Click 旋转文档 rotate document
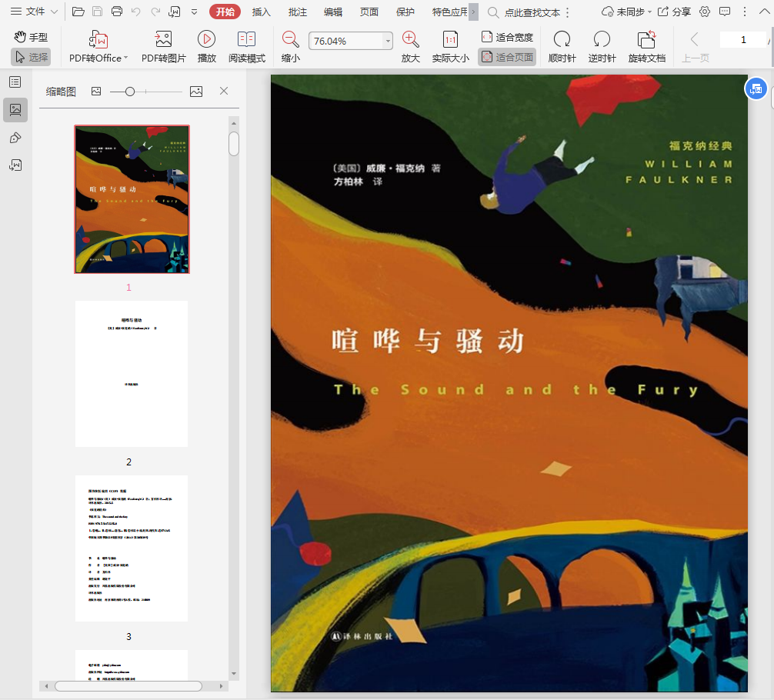The width and height of the screenshot is (774, 700). [x=646, y=47]
